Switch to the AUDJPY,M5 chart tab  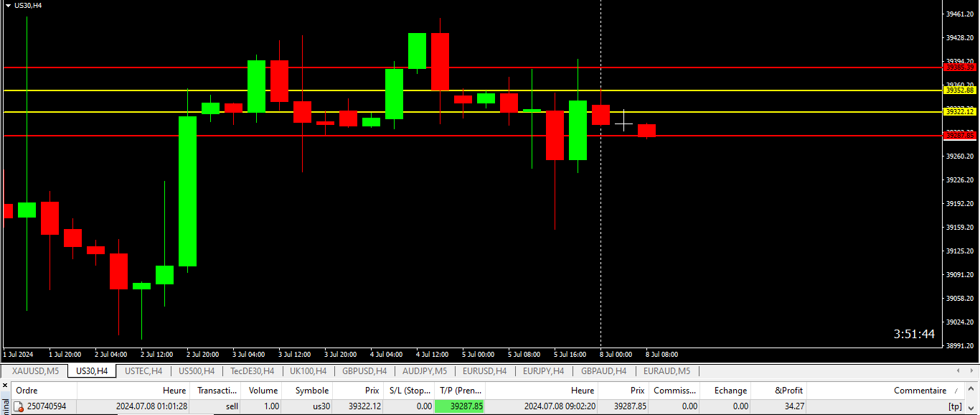pos(425,371)
